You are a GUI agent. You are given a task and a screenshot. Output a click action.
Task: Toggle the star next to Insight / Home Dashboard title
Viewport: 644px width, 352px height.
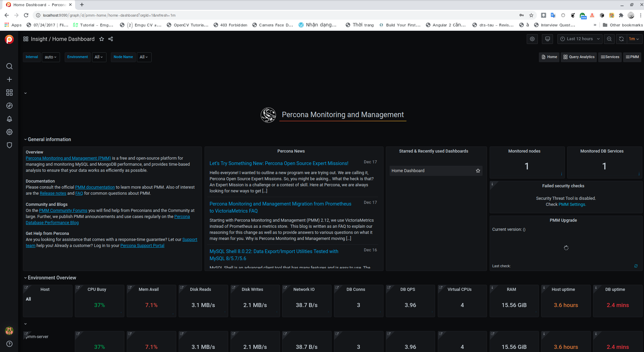click(101, 39)
